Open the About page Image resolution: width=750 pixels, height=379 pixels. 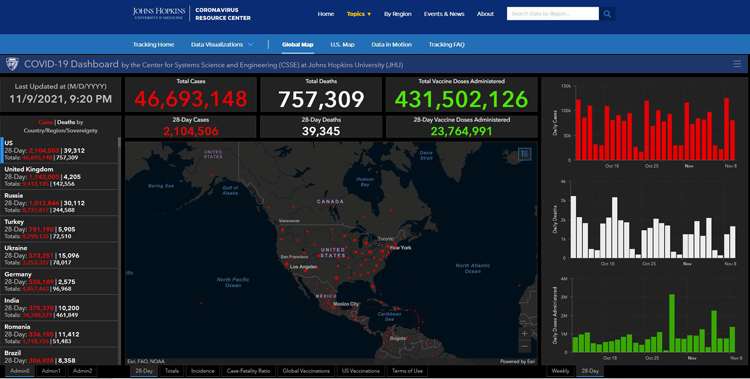(x=485, y=14)
